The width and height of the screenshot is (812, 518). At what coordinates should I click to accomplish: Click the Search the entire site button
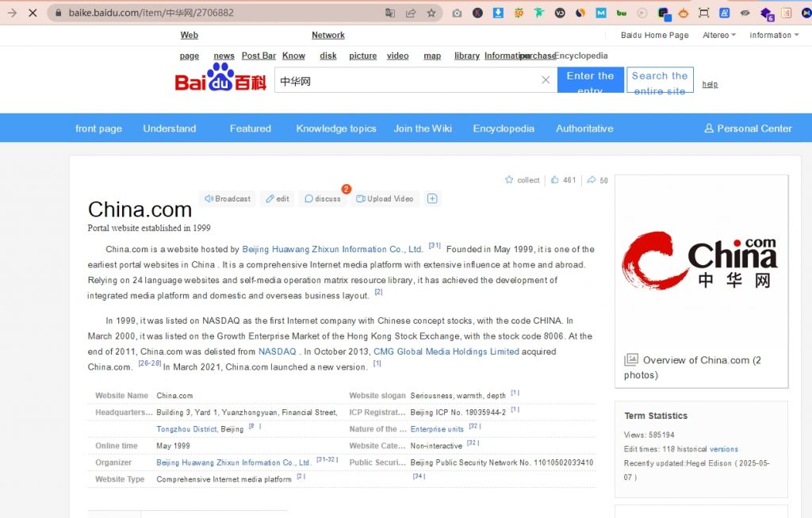(x=660, y=80)
